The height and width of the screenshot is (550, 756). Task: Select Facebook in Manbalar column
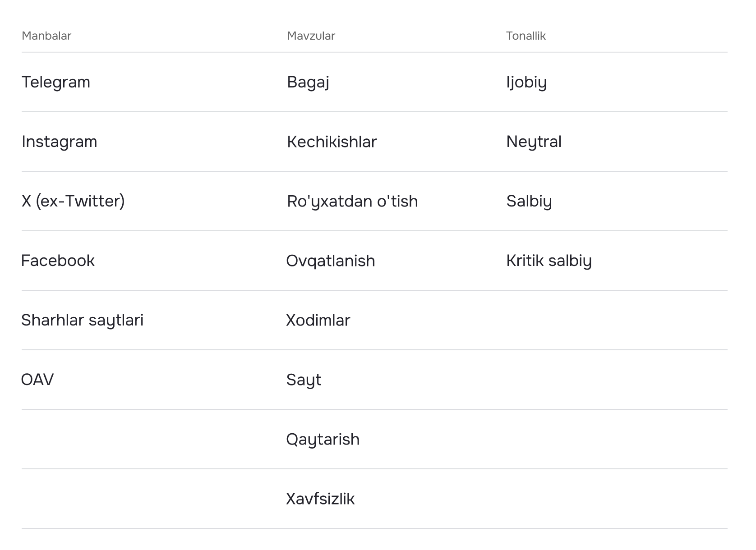point(58,261)
